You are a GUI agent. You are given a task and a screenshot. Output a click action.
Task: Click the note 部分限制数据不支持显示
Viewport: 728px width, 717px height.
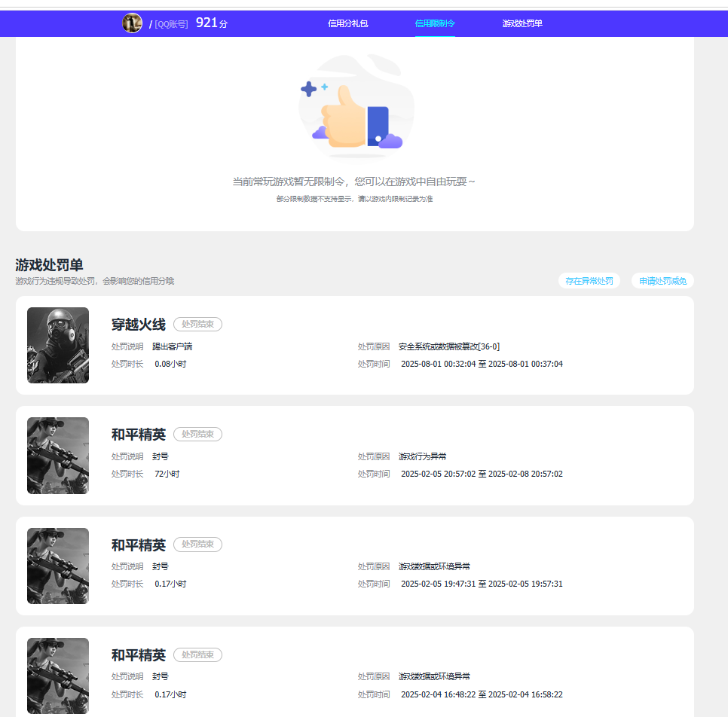354,199
